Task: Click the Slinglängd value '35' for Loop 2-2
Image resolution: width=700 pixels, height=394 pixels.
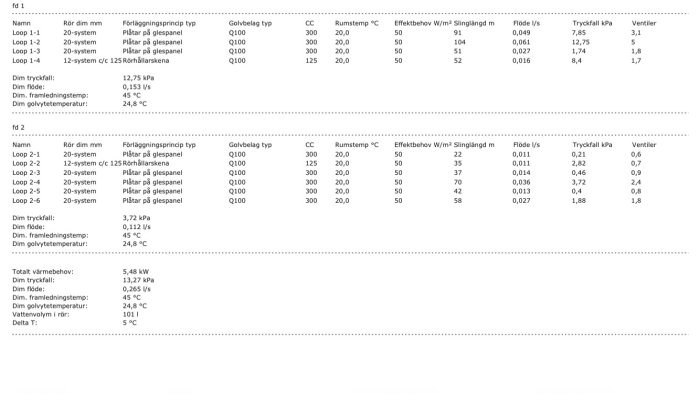Action: pos(458,163)
